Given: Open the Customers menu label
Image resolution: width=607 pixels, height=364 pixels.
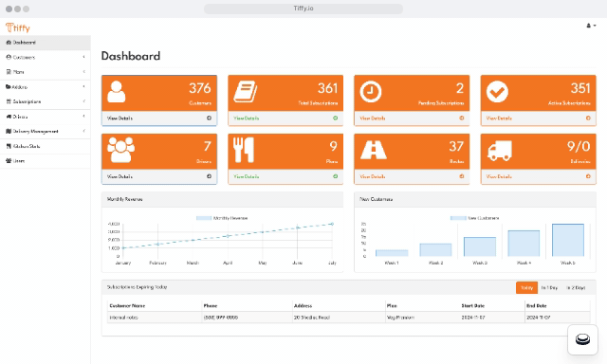Looking at the screenshot, I should pyautogui.click(x=24, y=57).
